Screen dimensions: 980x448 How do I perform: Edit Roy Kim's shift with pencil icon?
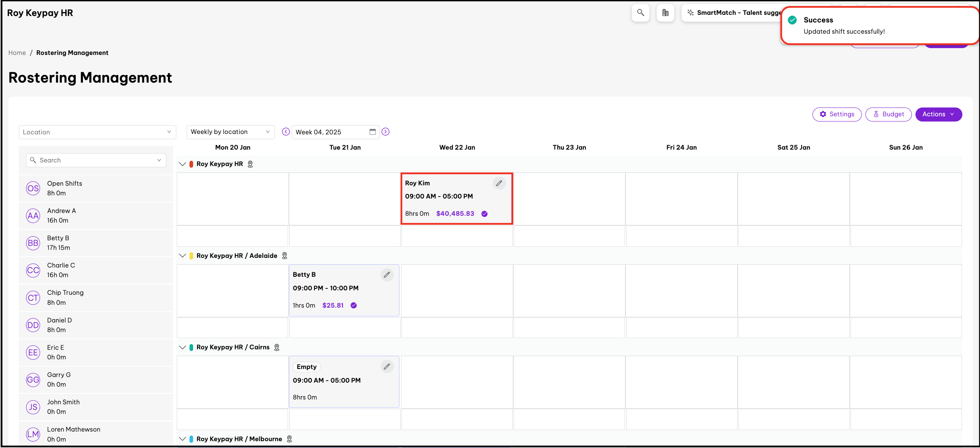pos(499,183)
